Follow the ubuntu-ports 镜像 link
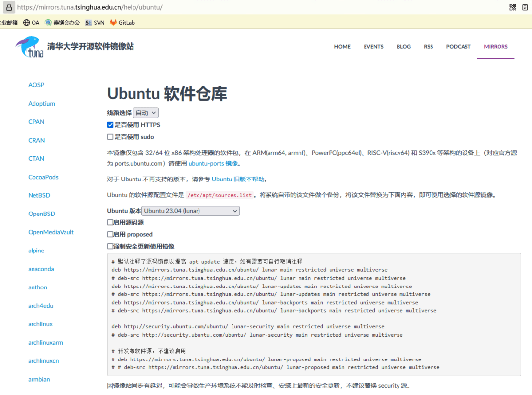 [213, 163]
